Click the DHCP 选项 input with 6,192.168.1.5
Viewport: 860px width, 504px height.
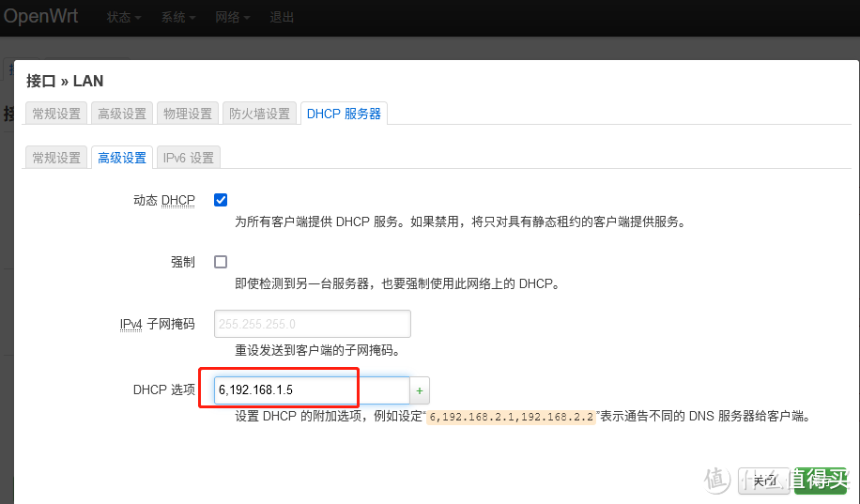(x=312, y=390)
